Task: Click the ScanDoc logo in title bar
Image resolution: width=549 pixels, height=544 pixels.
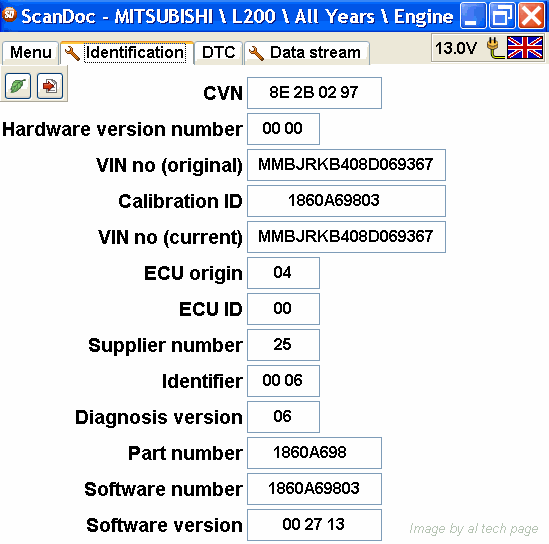Action: point(9,15)
